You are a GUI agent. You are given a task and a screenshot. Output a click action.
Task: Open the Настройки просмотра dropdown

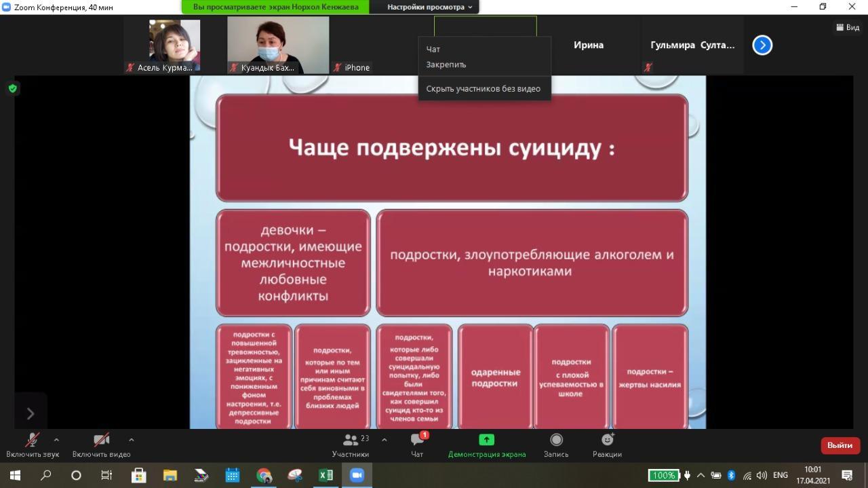click(x=430, y=7)
